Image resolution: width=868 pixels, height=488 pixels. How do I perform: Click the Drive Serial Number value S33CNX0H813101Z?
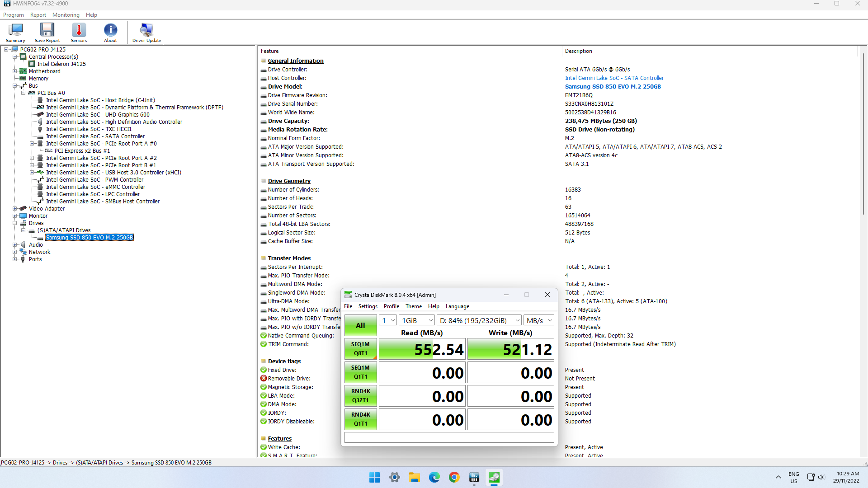pos(589,104)
